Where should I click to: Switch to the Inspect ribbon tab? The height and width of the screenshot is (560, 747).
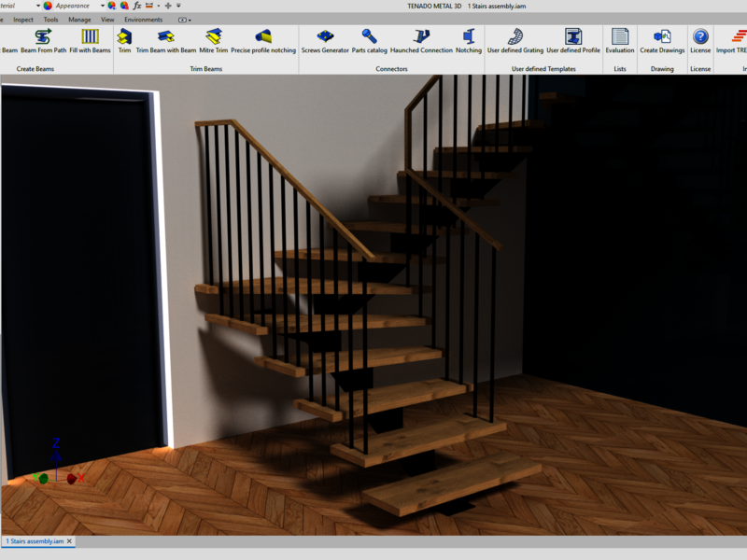point(23,19)
